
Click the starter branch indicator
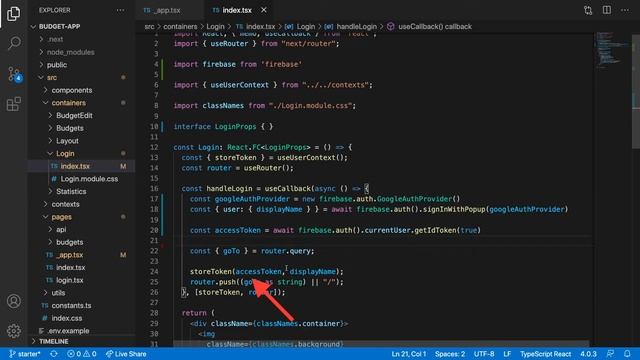[25, 354]
